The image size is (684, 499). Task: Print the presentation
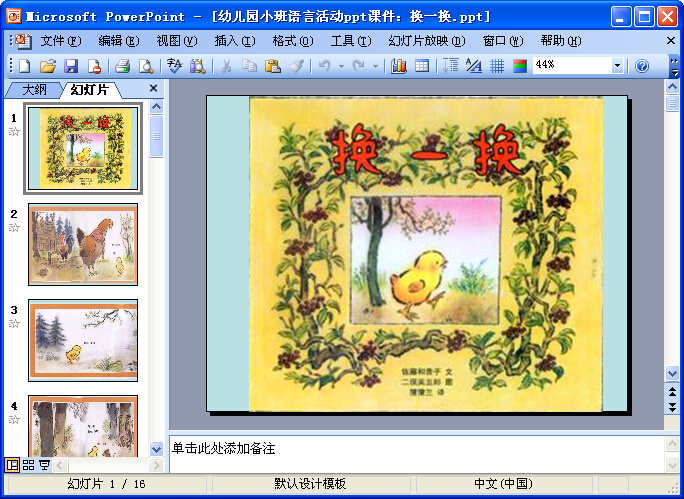tap(123, 66)
